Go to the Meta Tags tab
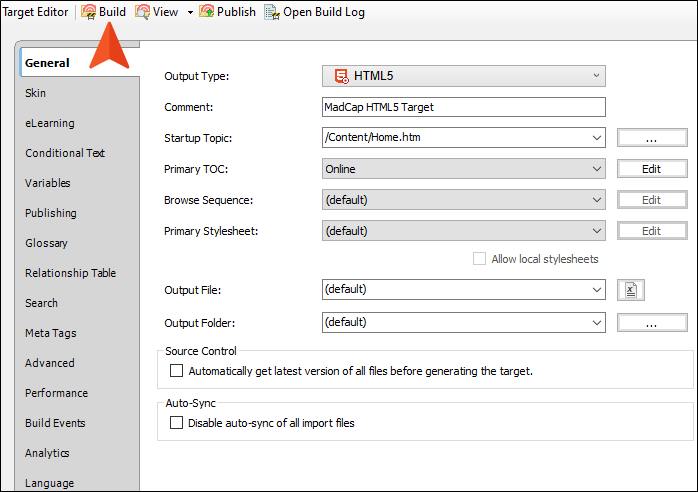698x492 pixels. [51, 333]
